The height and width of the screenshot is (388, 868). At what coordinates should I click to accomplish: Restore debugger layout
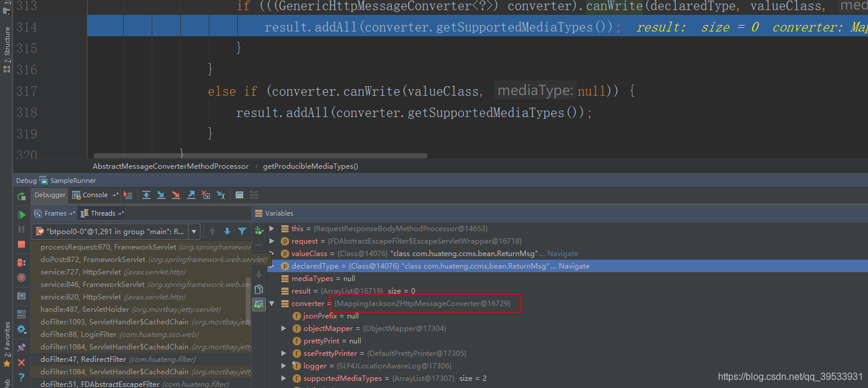(x=21, y=314)
